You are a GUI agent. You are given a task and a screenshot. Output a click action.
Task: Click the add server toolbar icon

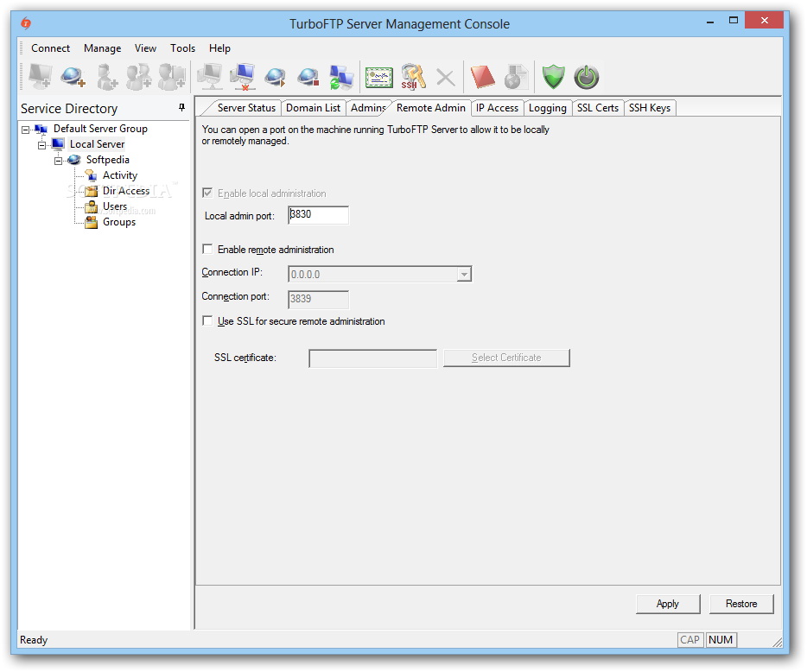point(40,77)
